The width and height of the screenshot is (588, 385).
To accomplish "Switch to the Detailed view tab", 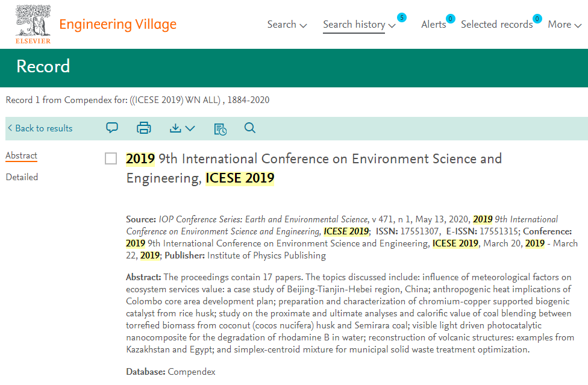I will pos(22,177).
